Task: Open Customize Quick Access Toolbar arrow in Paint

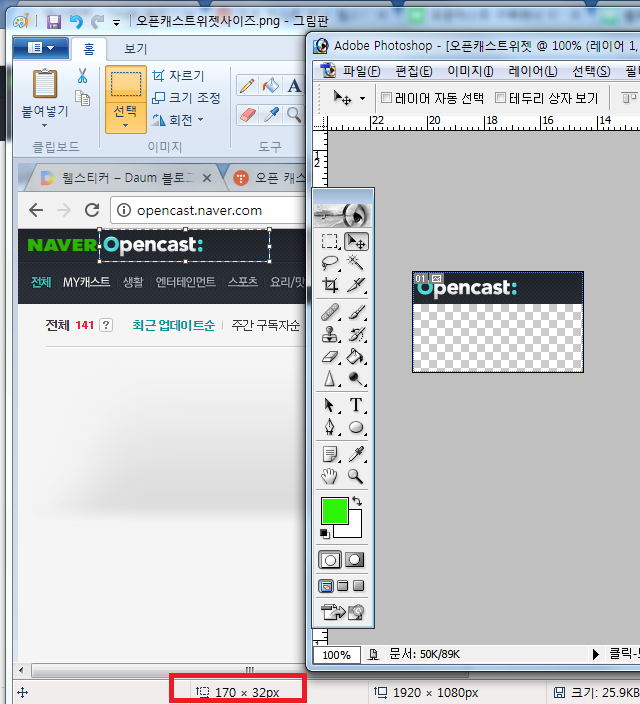Action: point(116,22)
